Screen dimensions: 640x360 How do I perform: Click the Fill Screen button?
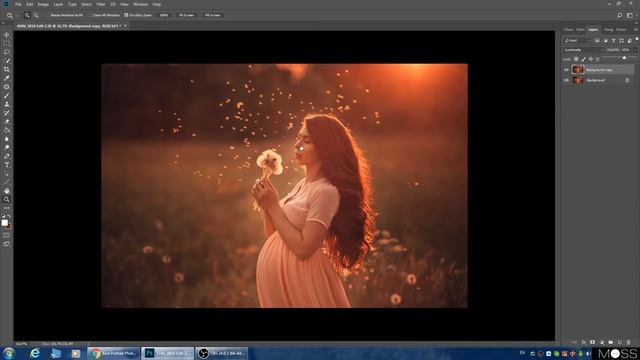point(213,15)
